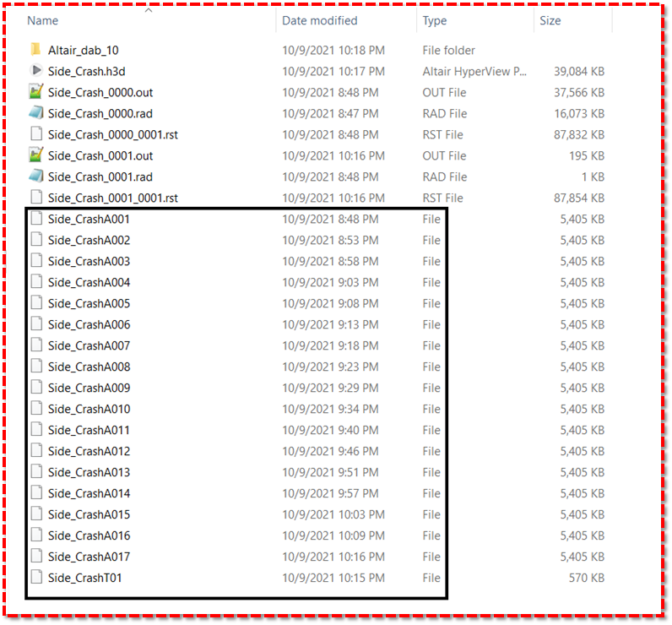
Task: Sort files by the Type column header
Action: click(434, 20)
